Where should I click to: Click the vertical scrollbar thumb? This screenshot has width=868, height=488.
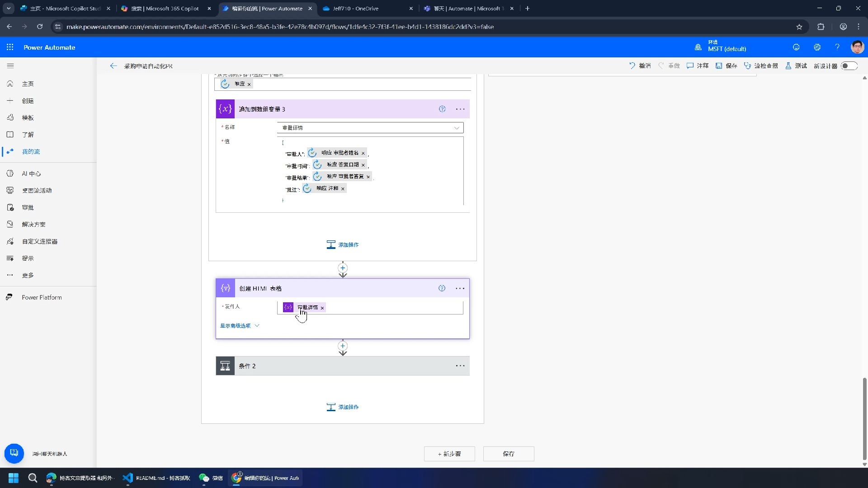pos(864,418)
